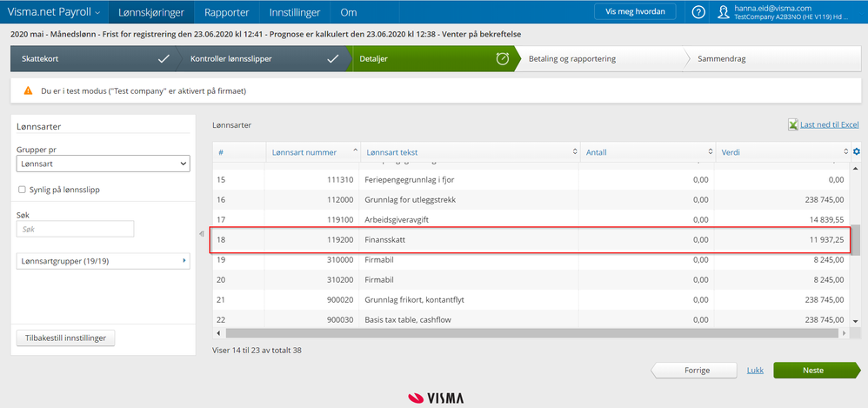868x408 pixels.
Task: Select Basis tax table, cashflow row
Action: click(531, 320)
